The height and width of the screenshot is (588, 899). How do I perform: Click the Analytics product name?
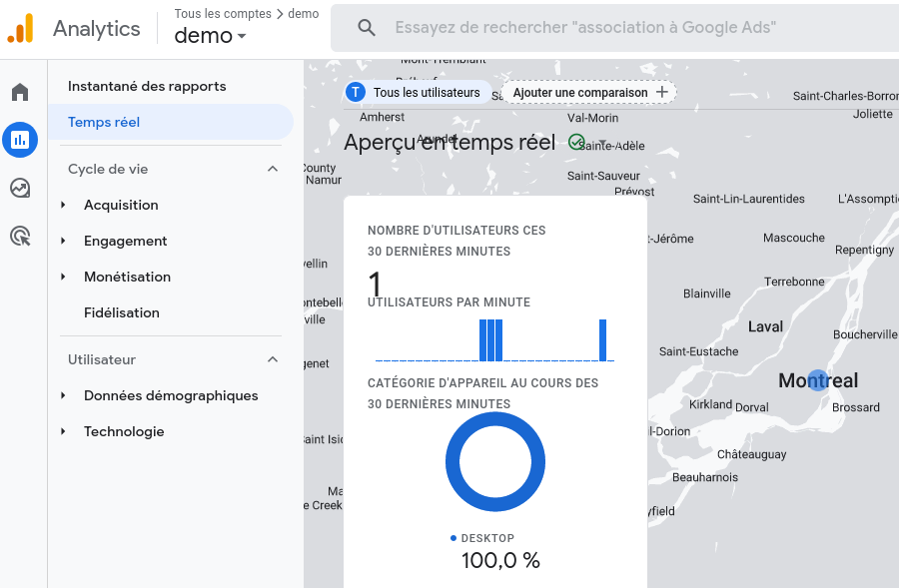click(96, 29)
